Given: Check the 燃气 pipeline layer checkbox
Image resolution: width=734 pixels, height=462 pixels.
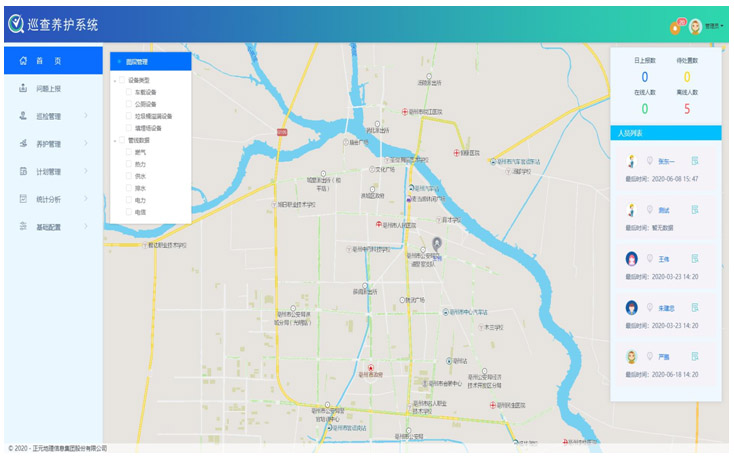Looking at the screenshot, I should (x=128, y=152).
